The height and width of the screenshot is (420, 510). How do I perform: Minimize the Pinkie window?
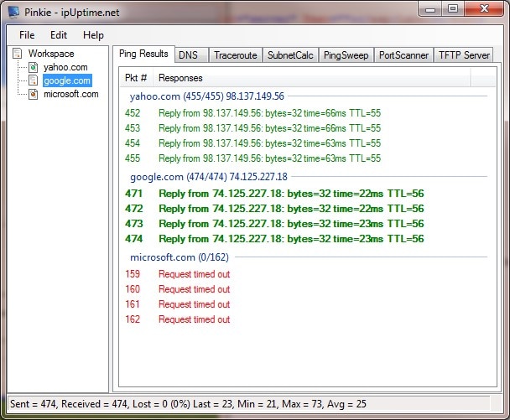point(430,9)
